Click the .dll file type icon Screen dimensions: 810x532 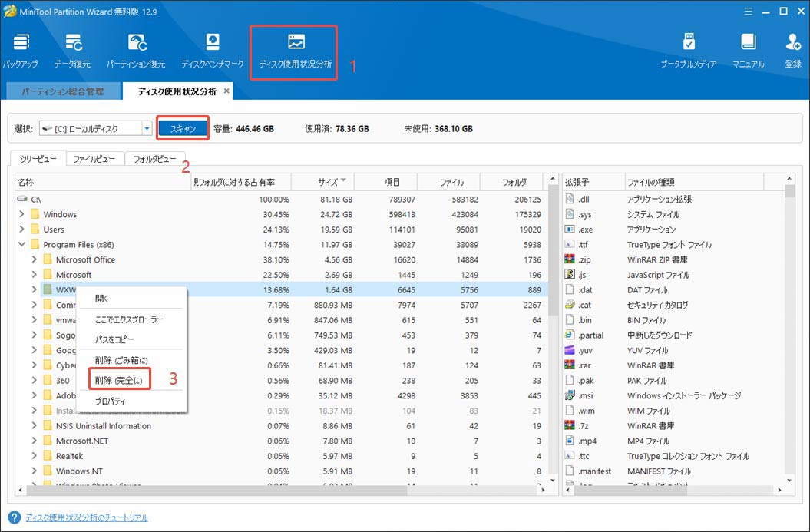coord(570,199)
